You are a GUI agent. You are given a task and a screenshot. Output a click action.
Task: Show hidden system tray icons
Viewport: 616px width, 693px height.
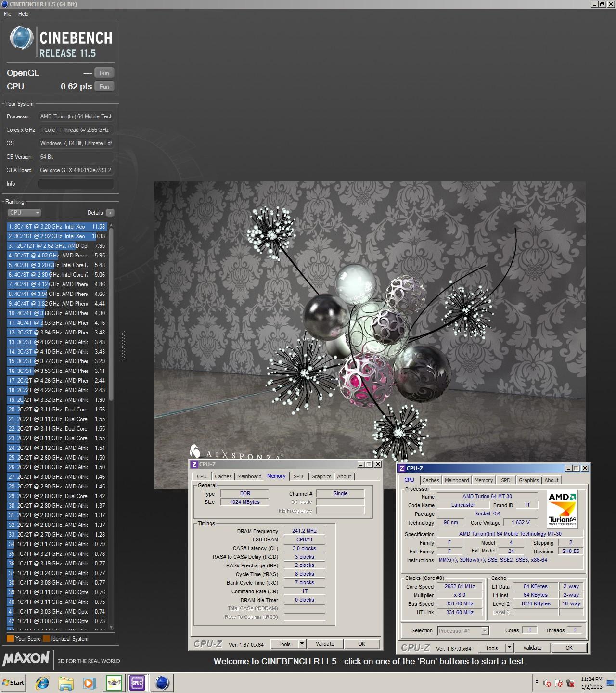537,682
